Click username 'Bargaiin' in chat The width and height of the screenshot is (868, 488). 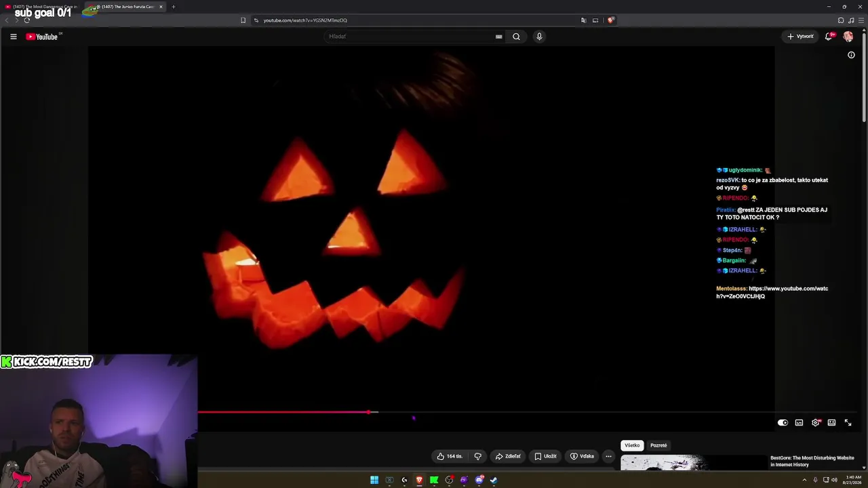coord(734,260)
